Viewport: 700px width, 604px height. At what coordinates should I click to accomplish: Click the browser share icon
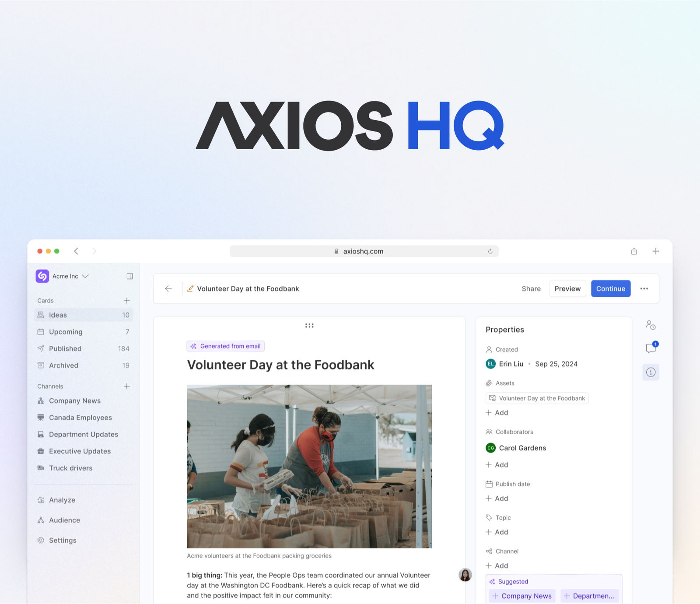[x=634, y=251]
